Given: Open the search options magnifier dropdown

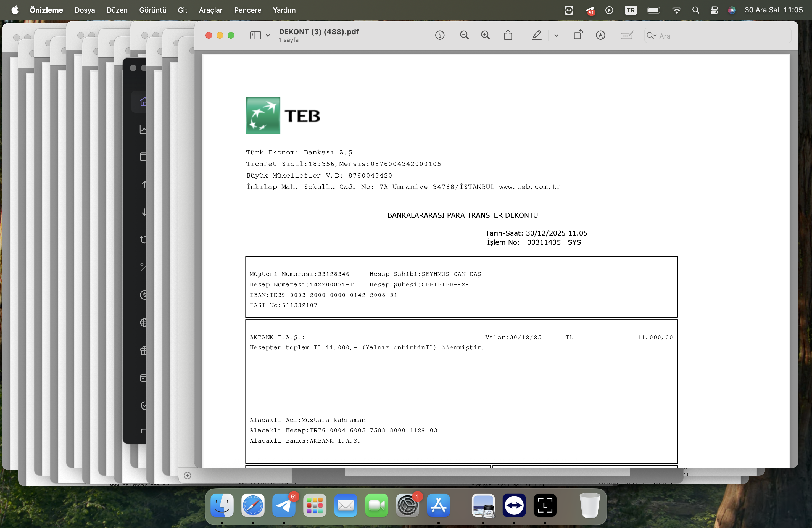Looking at the screenshot, I should [x=651, y=35].
